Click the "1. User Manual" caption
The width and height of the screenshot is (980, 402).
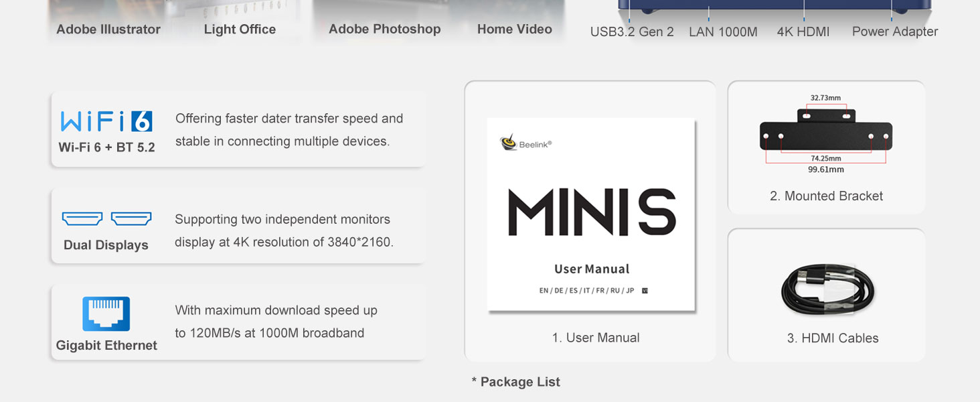click(x=596, y=338)
